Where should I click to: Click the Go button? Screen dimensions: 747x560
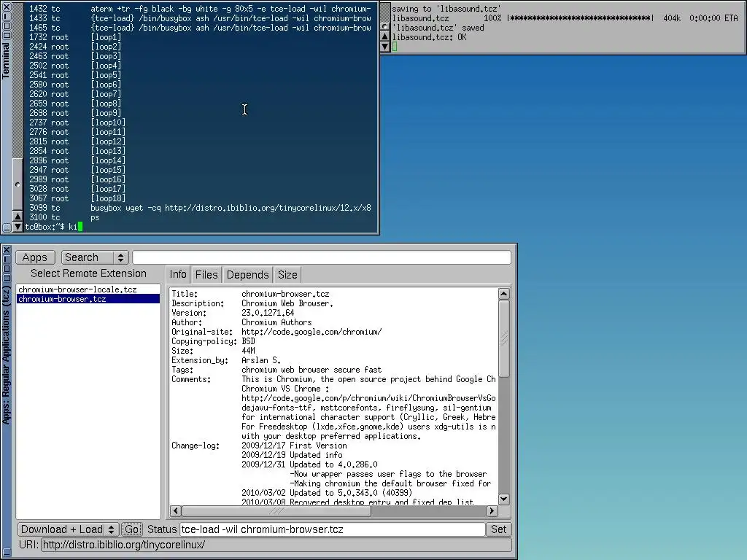click(x=131, y=529)
